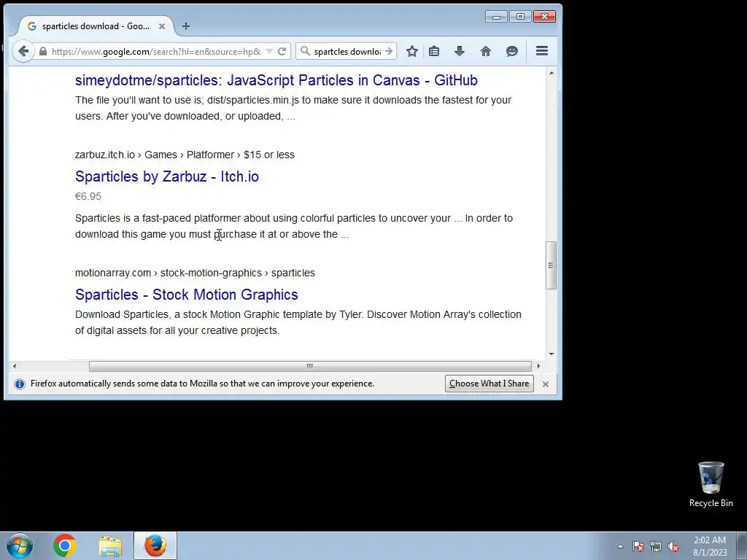Open the Windows Start menu
The height and width of the screenshot is (560, 747).
[x=19, y=545]
